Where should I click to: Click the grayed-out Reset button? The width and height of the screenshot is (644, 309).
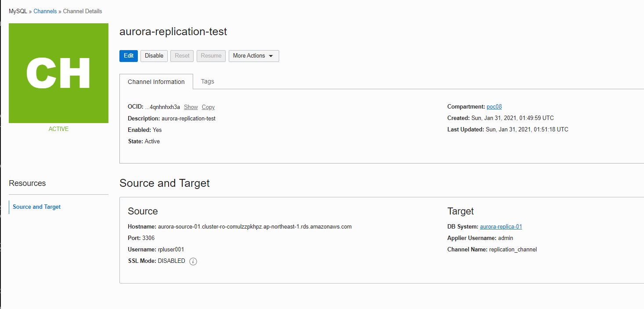(182, 56)
